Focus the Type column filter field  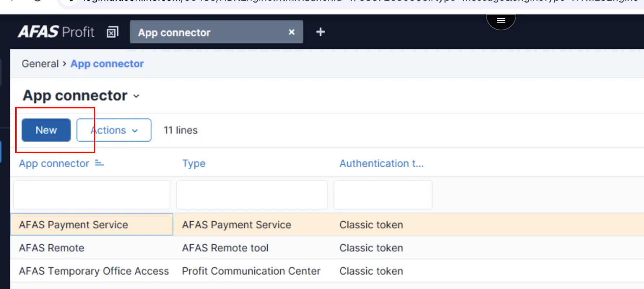[252, 195]
